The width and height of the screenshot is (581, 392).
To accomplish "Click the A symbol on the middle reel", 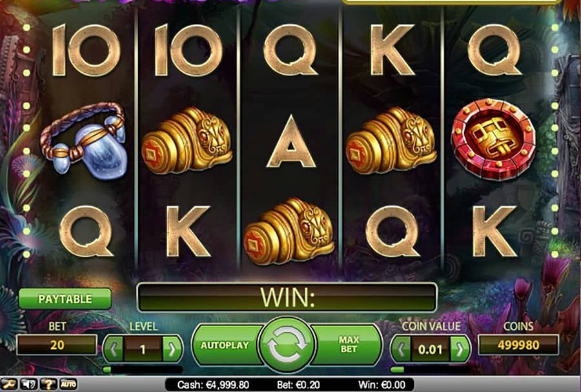I will click(291, 141).
